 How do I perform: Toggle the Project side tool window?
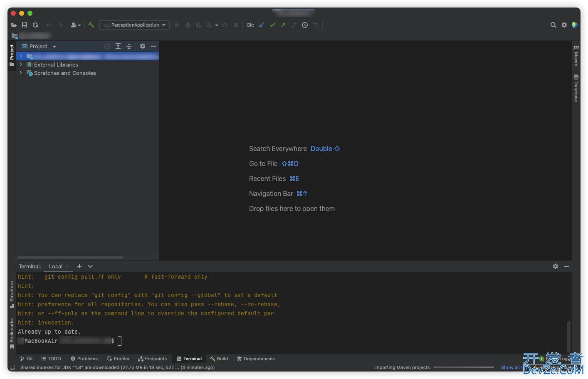[12, 56]
